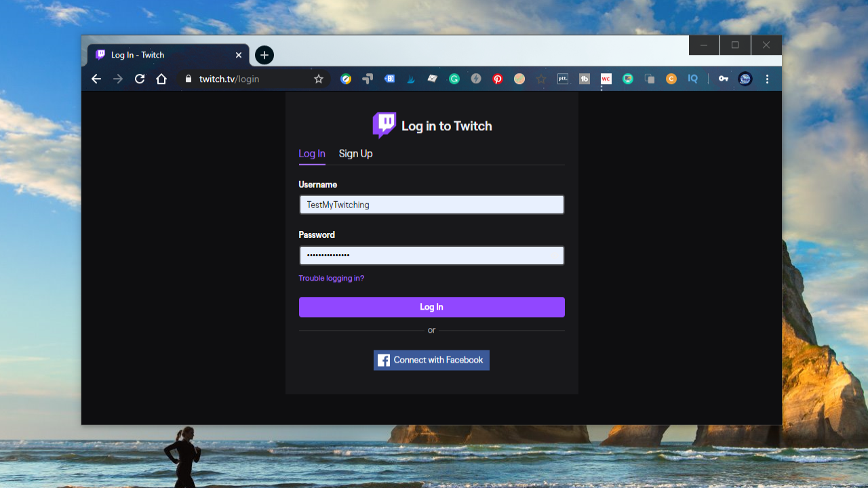
Task: View site info via the padlock icon
Action: pyautogui.click(x=189, y=79)
